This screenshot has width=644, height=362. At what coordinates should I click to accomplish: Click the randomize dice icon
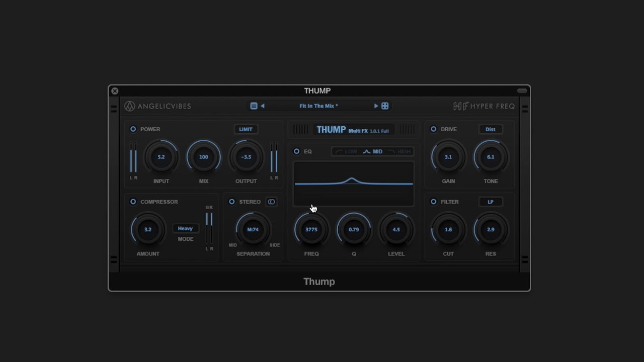click(385, 106)
